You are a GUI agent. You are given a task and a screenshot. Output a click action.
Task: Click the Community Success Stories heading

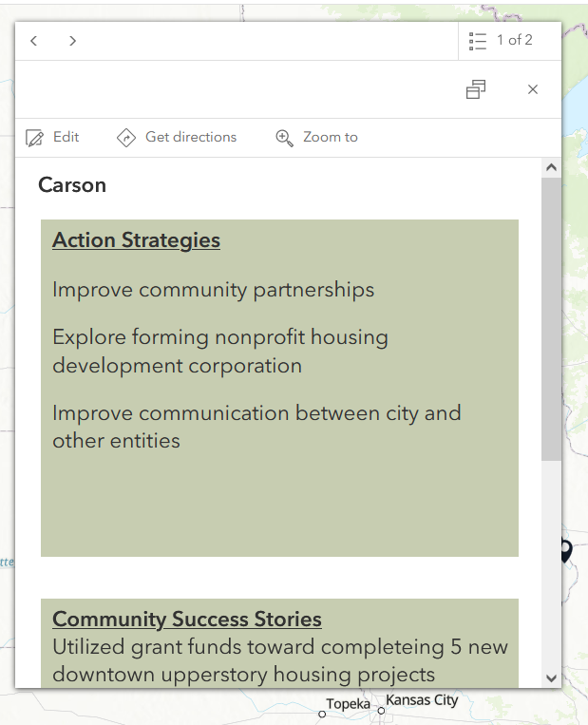point(187,620)
